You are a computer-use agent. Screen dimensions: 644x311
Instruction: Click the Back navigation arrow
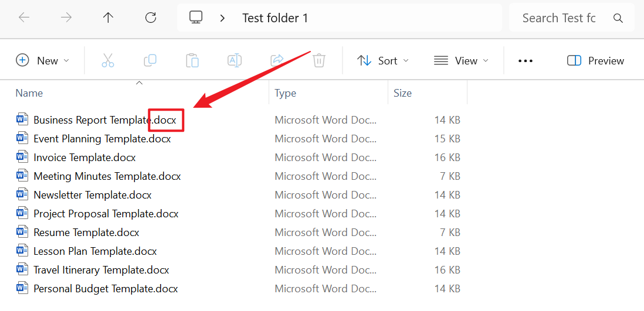coord(24,18)
